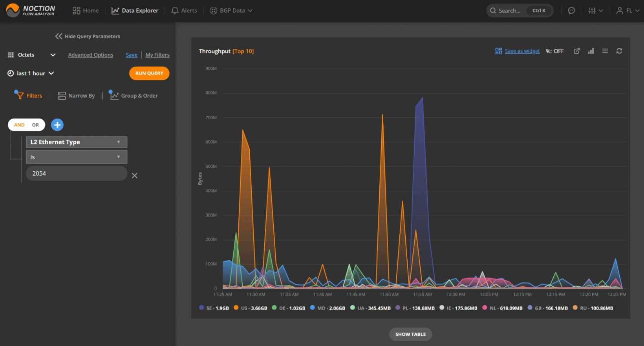The height and width of the screenshot is (346, 644).
Task: Hide Query Parameters double-chevron
Action: (59, 36)
